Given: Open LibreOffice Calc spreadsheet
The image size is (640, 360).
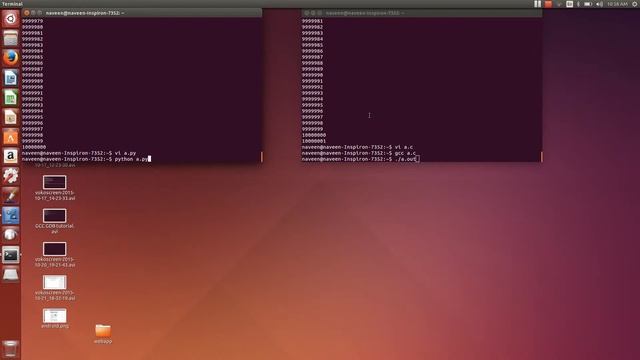Looking at the screenshot, I should 11,98.
